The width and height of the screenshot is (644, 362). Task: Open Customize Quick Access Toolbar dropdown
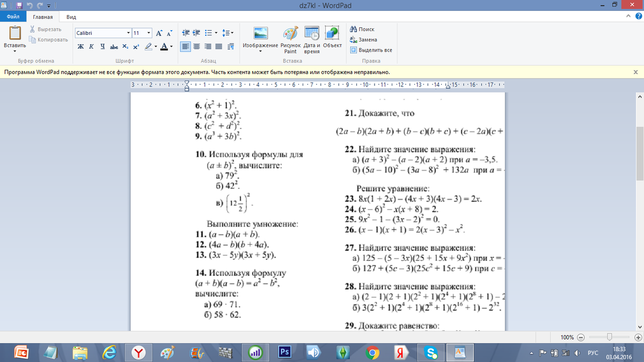[x=49, y=6]
